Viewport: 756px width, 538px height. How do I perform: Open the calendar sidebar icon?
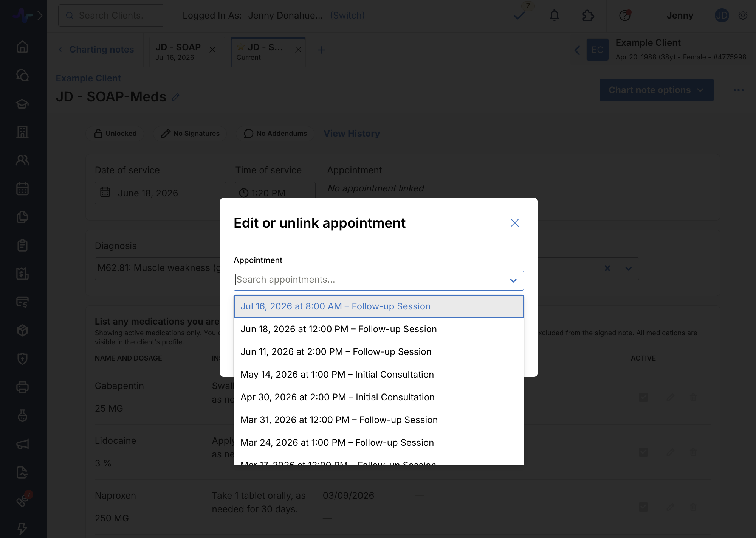click(x=23, y=189)
